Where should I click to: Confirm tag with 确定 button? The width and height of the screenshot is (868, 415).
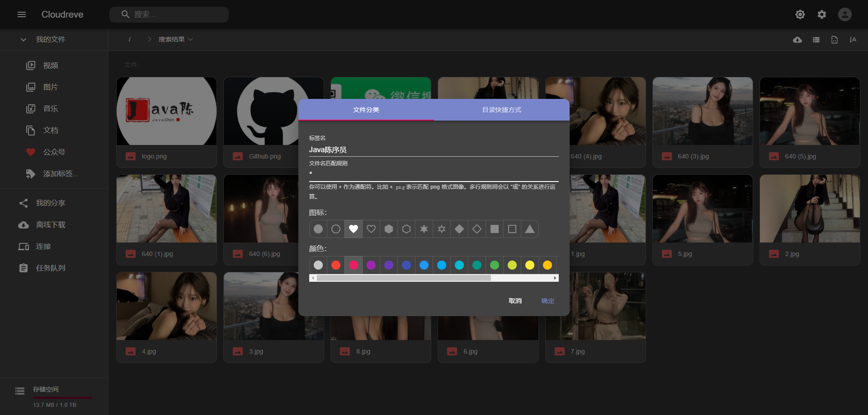pyautogui.click(x=547, y=301)
